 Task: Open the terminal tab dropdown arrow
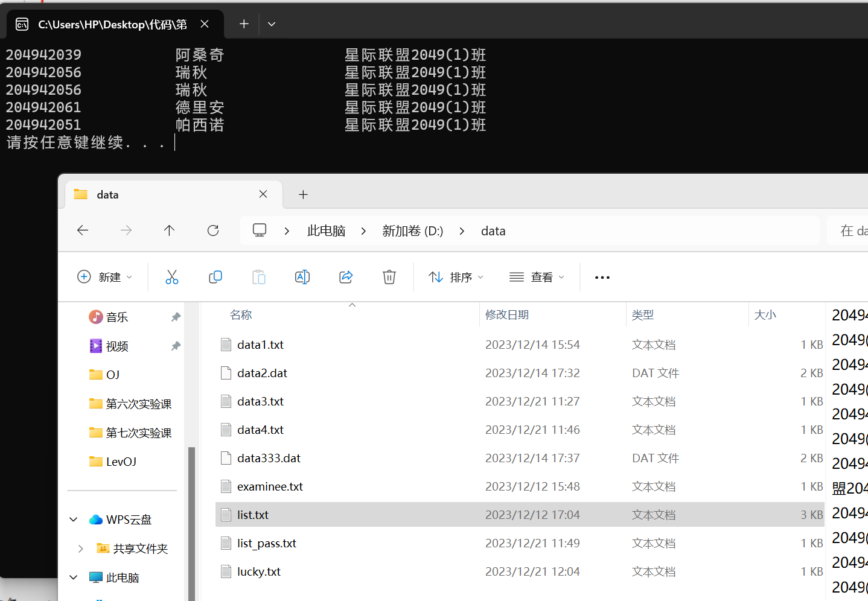point(272,24)
